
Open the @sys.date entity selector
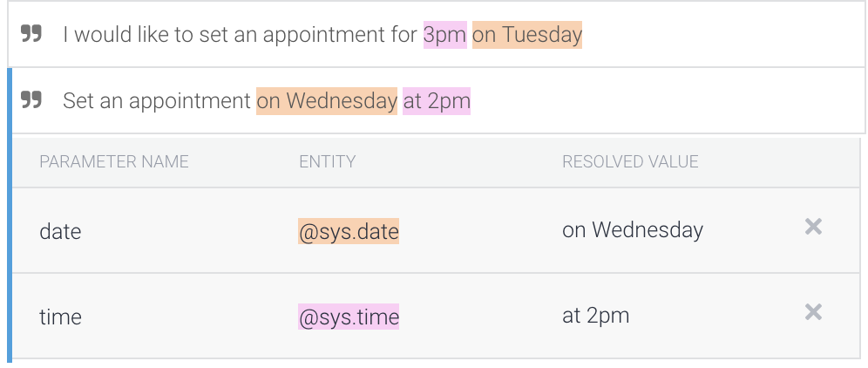[x=349, y=232]
